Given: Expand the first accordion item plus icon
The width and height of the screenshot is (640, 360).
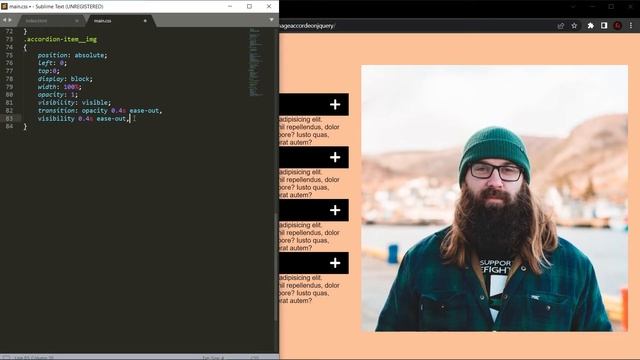Looking at the screenshot, I should pos(335,104).
